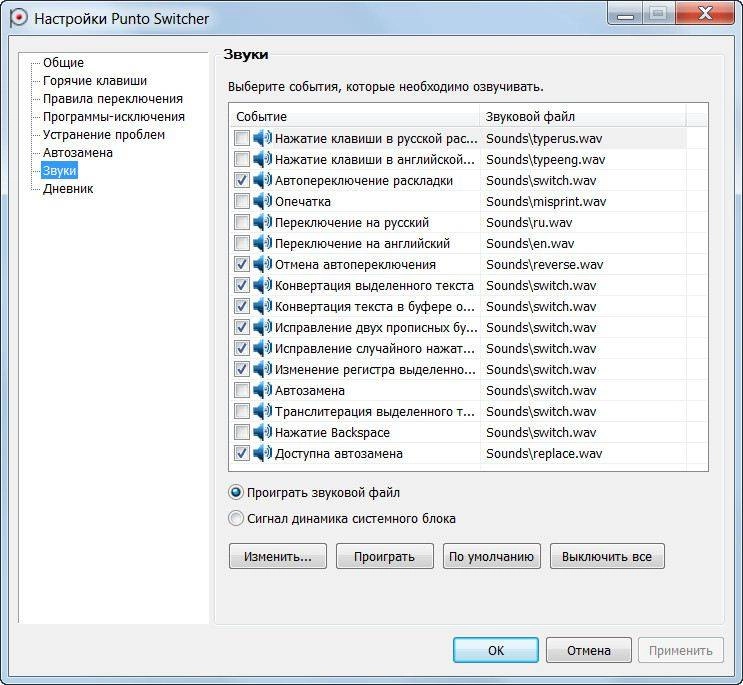The width and height of the screenshot is (743, 685).
Task: Click the Выключить все button
Action: coord(607,556)
